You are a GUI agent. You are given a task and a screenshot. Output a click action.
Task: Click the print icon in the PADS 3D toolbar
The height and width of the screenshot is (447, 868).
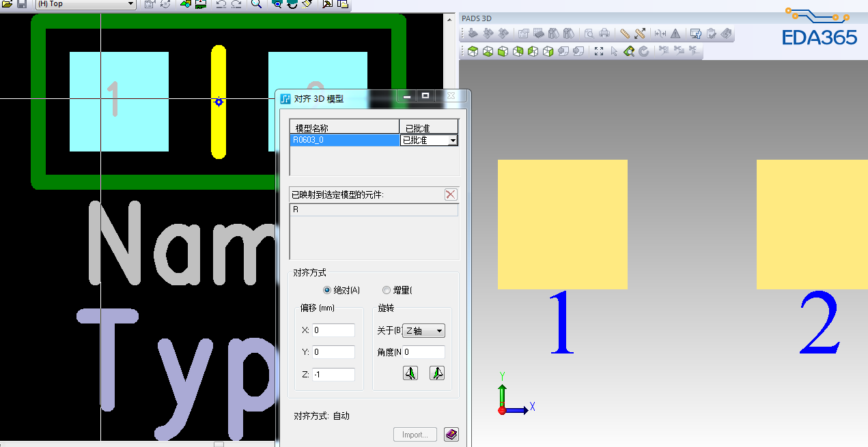pos(604,33)
